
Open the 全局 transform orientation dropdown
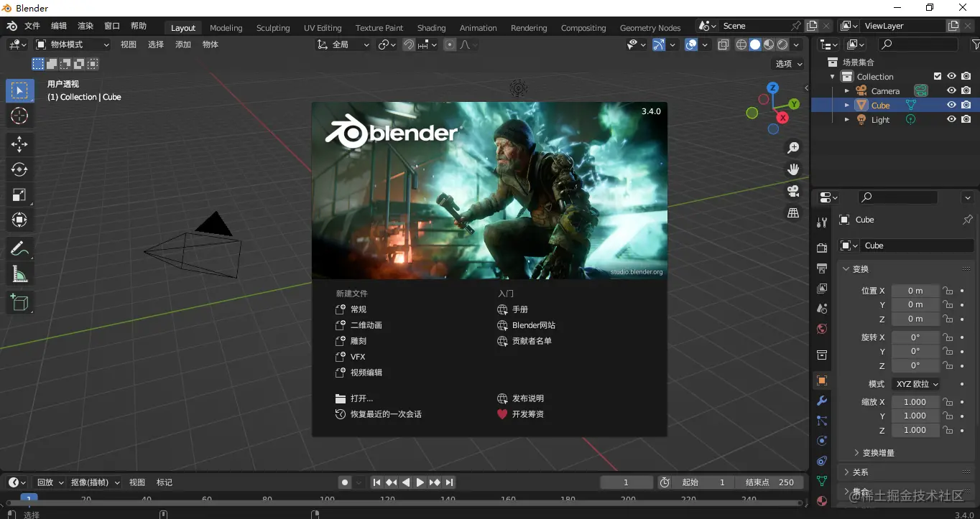343,45
